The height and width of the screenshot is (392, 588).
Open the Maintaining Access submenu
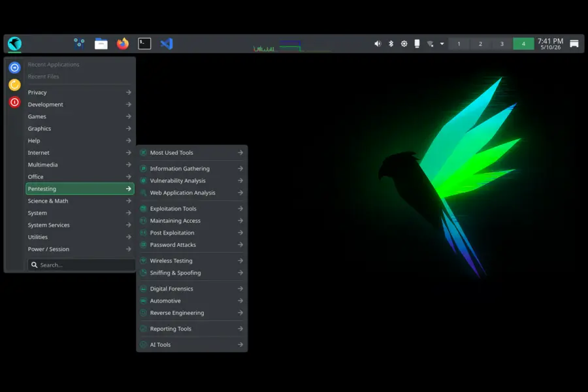point(191,221)
